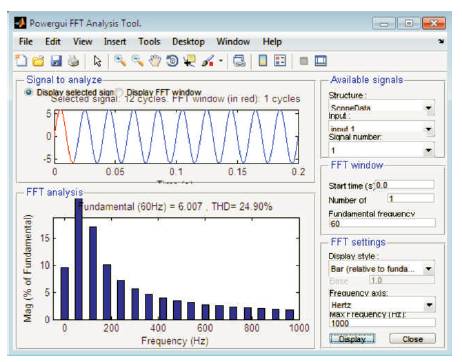The height and width of the screenshot is (362, 462).
Task: Open the Tools menu
Action: click(x=149, y=42)
